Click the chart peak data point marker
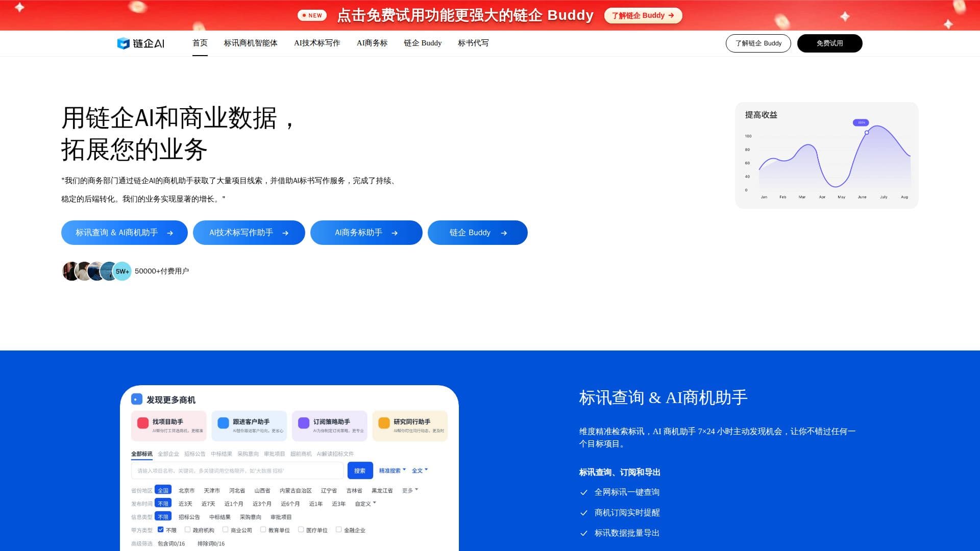This screenshot has width=980, height=551. pyautogui.click(x=867, y=133)
